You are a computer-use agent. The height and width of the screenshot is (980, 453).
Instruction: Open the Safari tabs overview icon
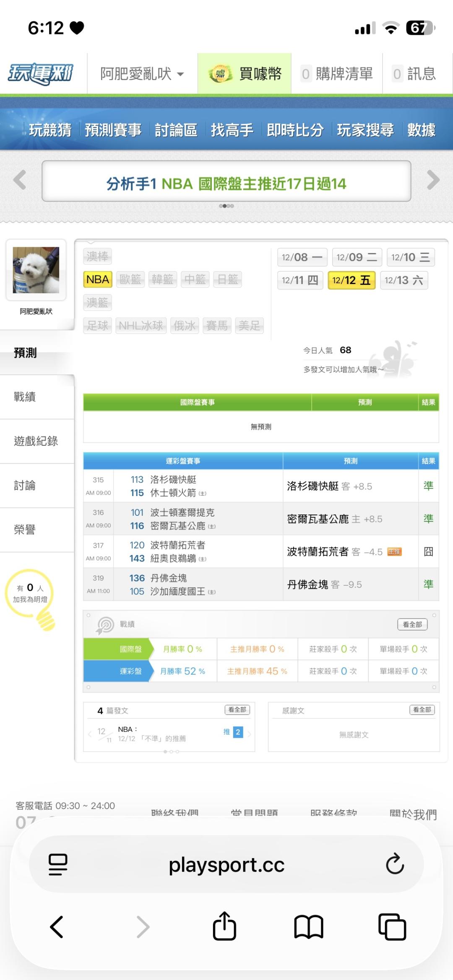[392, 926]
